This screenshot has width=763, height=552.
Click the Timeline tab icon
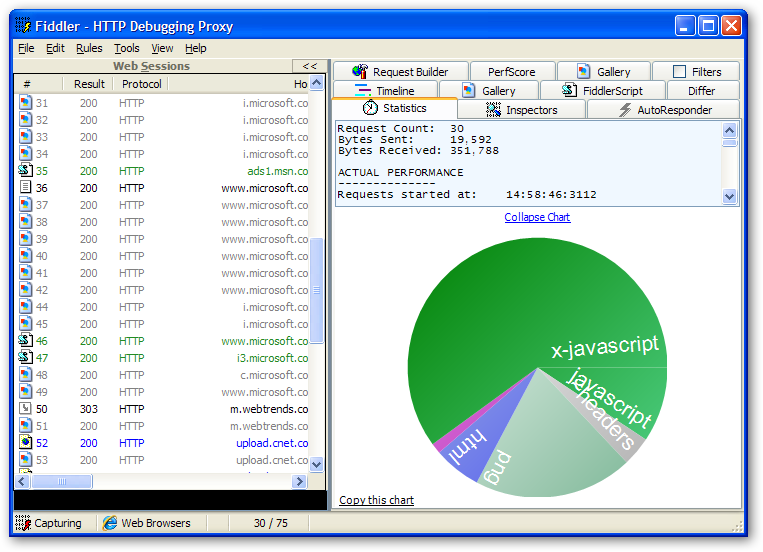363,90
